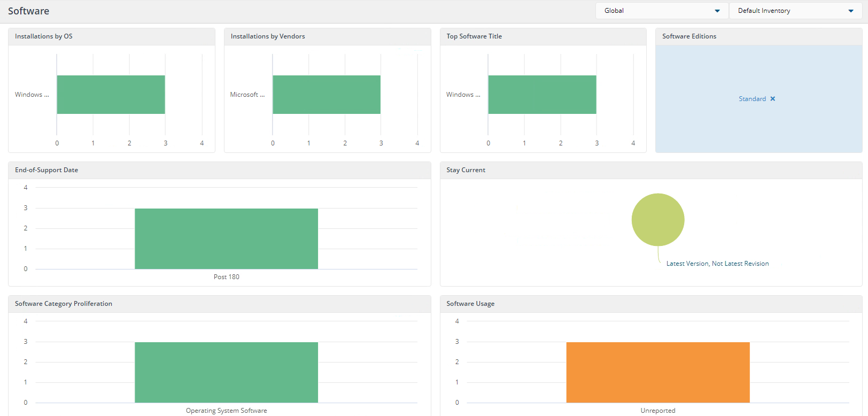Select the Post 180 bar in End-of-Support Date
The width and height of the screenshot is (868, 416).
(227, 238)
